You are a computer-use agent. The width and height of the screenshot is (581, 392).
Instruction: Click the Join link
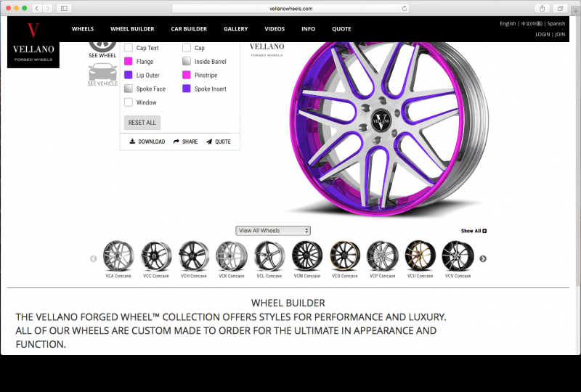point(560,34)
